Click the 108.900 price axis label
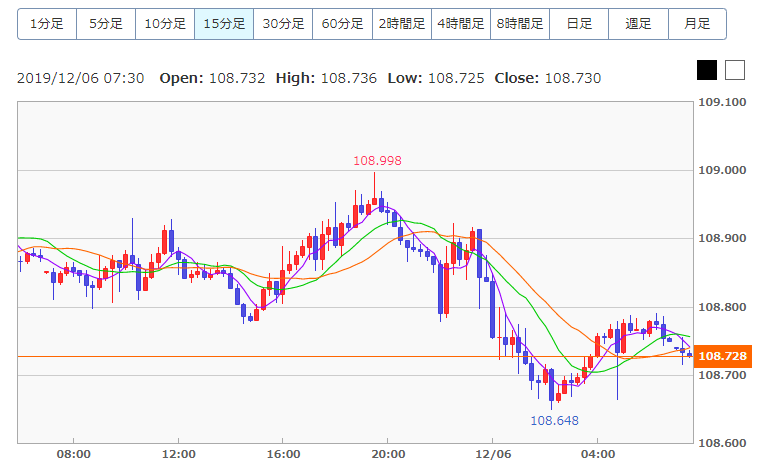Image resolution: width=764 pixels, height=470 pixels. 722,238
